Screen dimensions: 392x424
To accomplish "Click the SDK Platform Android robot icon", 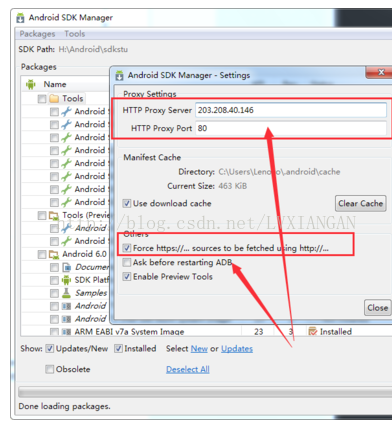I will 67,280.
